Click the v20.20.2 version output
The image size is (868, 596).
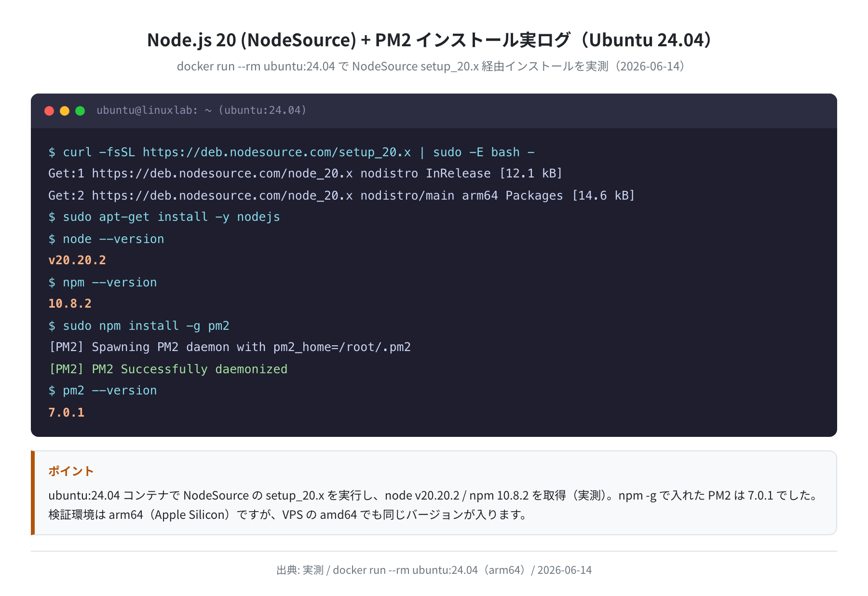click(77, 260)
